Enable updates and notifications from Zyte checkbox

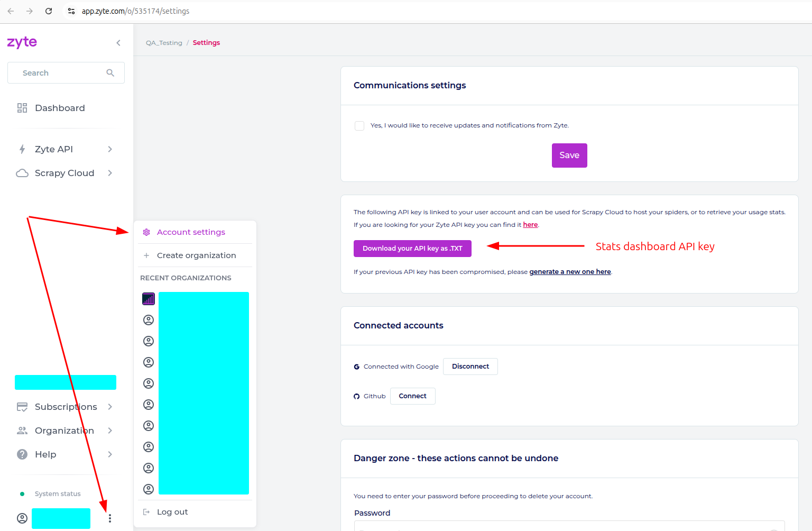[359, 126]
